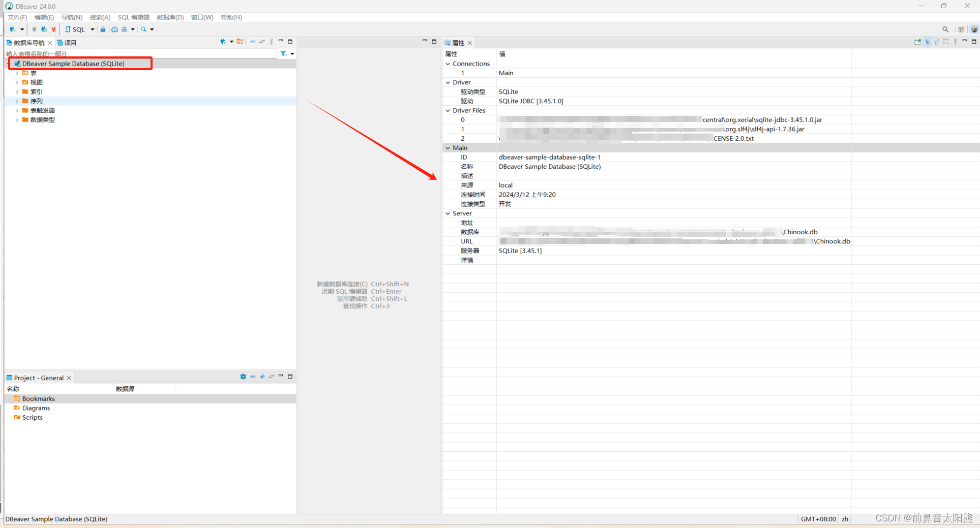The width and height of the screenshot is (980, 528).
Task: Open the navigator panel view menu dots
Action: pos(272,42)
